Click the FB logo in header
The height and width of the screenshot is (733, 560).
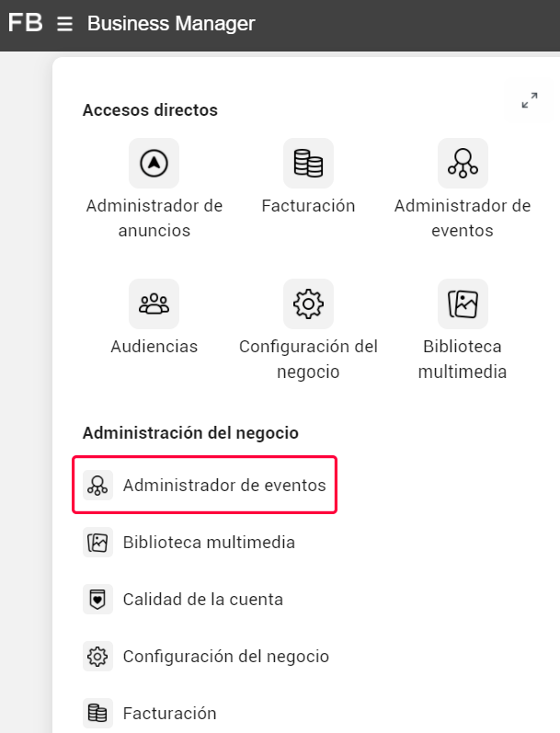[x=25, y=22]
